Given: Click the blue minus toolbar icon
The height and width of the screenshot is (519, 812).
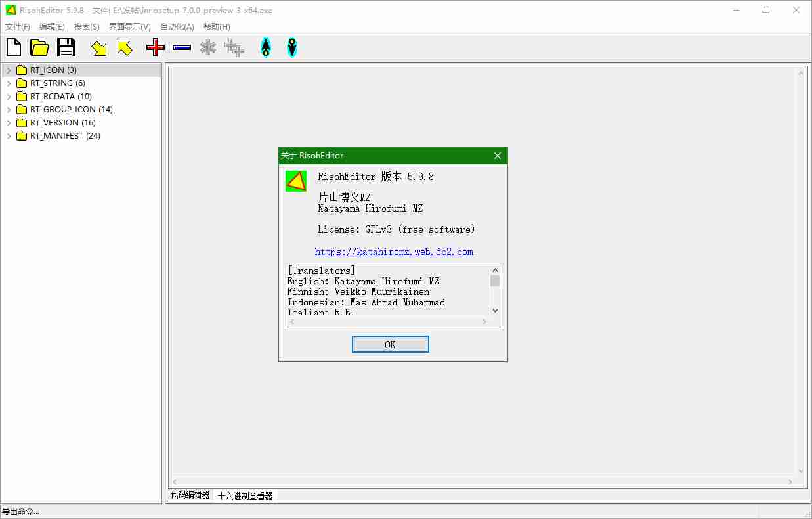Looking at the screenshot, I should point(182,47).
